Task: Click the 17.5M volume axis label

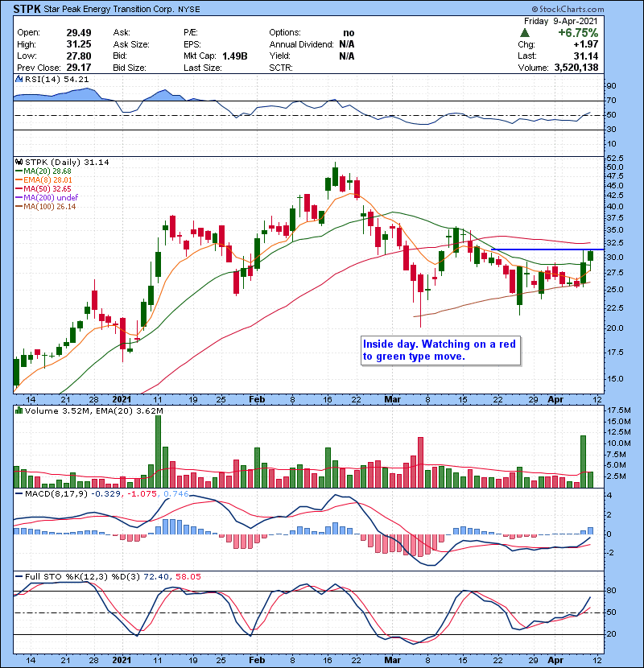Action: (619, 410)
